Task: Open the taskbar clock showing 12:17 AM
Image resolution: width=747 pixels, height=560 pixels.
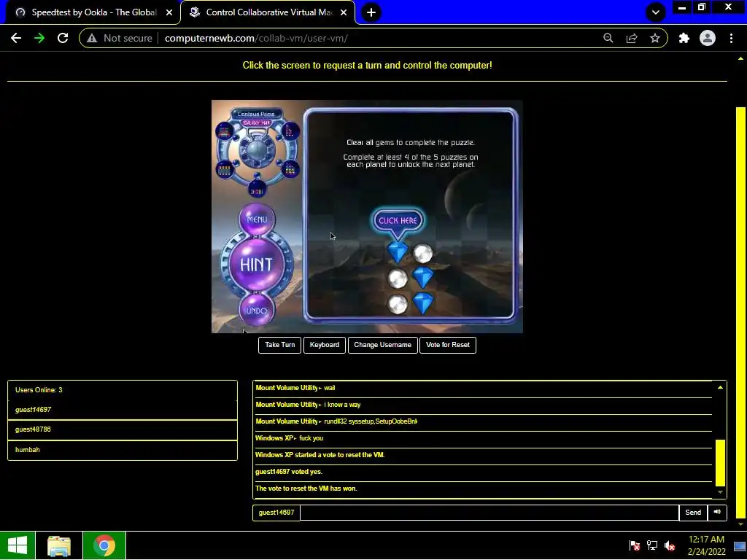Action: tap(706, 545)
